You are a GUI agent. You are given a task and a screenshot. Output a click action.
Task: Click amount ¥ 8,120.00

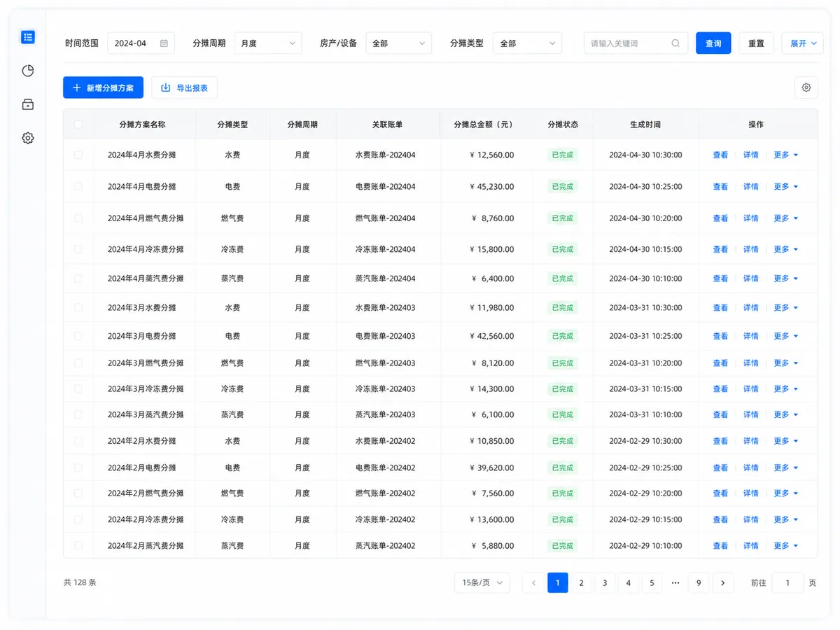pos(493,363)
